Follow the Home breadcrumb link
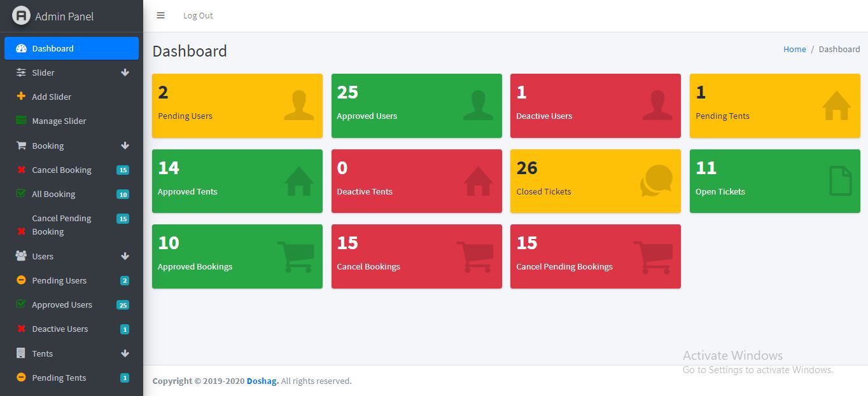The width and height of the screenshot is (868, 396). pos(794,49)
